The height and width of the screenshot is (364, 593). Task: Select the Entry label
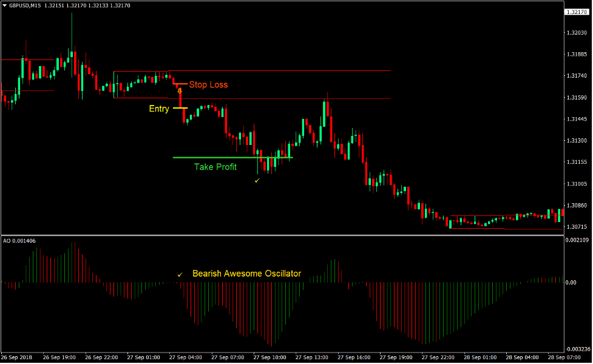coord(158,109)
